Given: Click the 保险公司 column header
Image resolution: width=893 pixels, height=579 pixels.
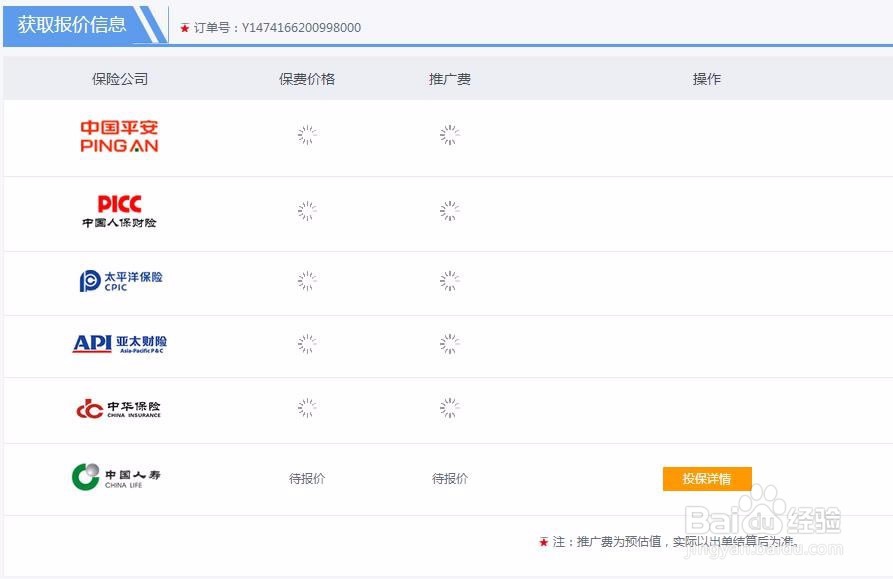Looking at the screenshot, I should point(120,79).
